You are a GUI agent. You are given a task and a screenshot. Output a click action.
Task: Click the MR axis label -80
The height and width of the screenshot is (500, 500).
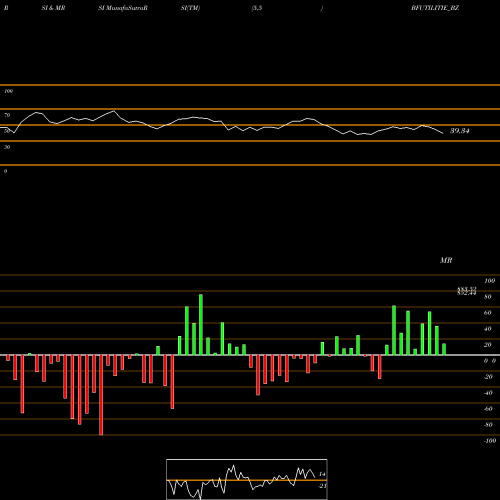[488, 425]
